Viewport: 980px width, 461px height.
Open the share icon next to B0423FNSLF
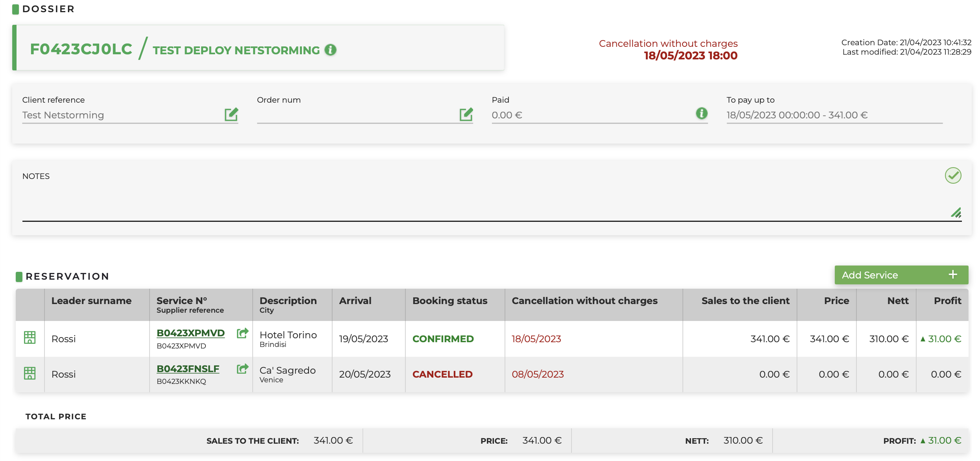242,369
